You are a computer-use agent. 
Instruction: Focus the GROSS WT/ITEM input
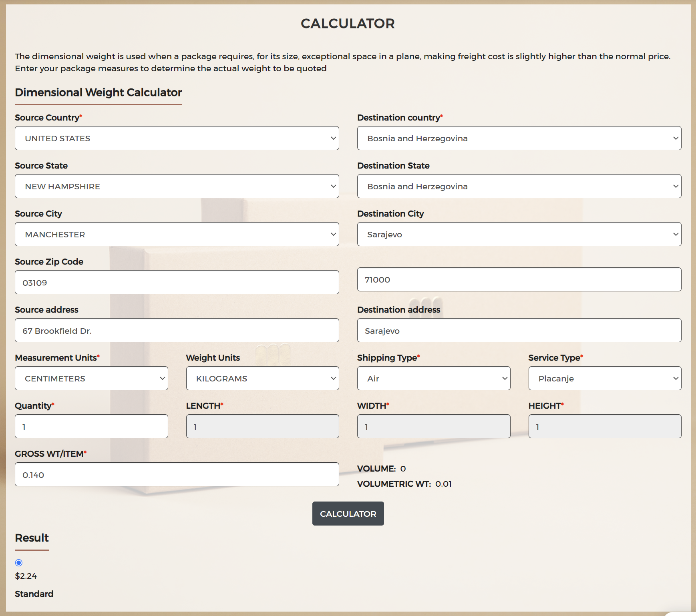(177, 474)
